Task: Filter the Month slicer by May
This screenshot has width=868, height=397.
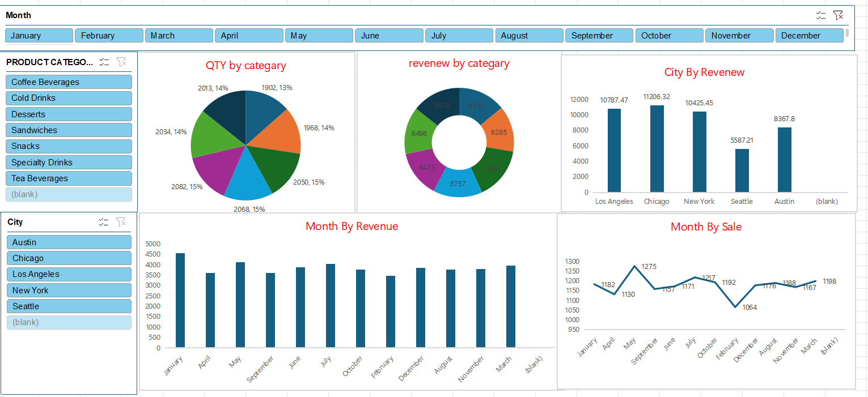Action: (319, 36)
